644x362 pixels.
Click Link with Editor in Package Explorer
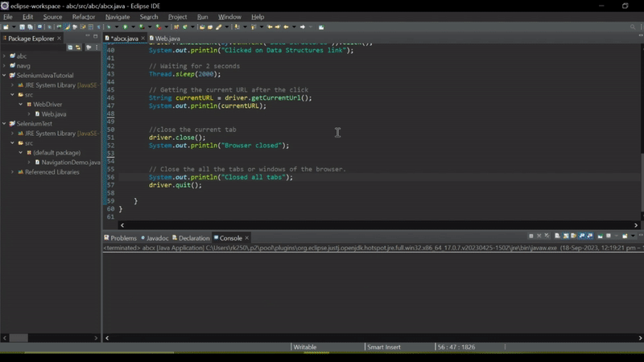(x=78, y=47)
